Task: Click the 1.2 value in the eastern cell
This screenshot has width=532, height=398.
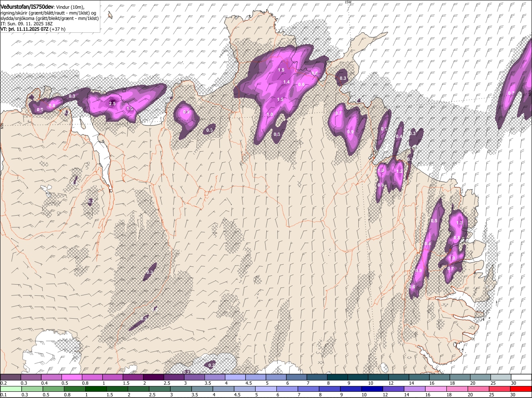Action: (400, 171)
